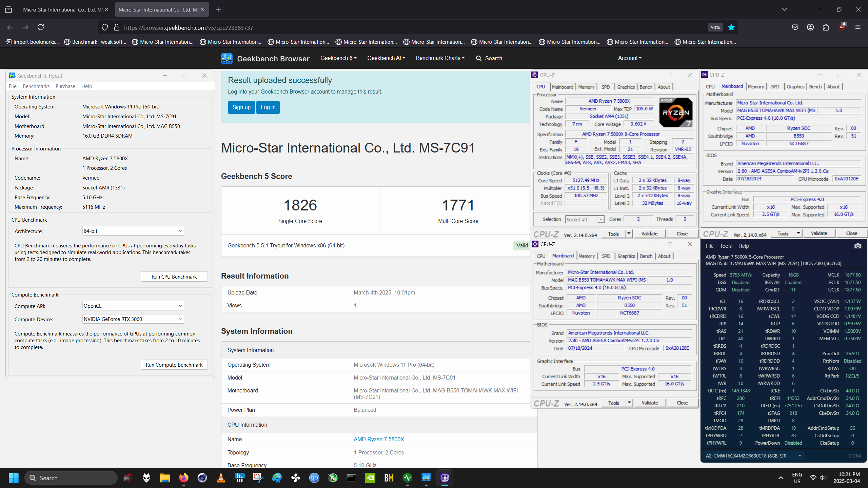Click the ENG US language indicator
The height and width of the screenshot is (488, 868).
797,478
